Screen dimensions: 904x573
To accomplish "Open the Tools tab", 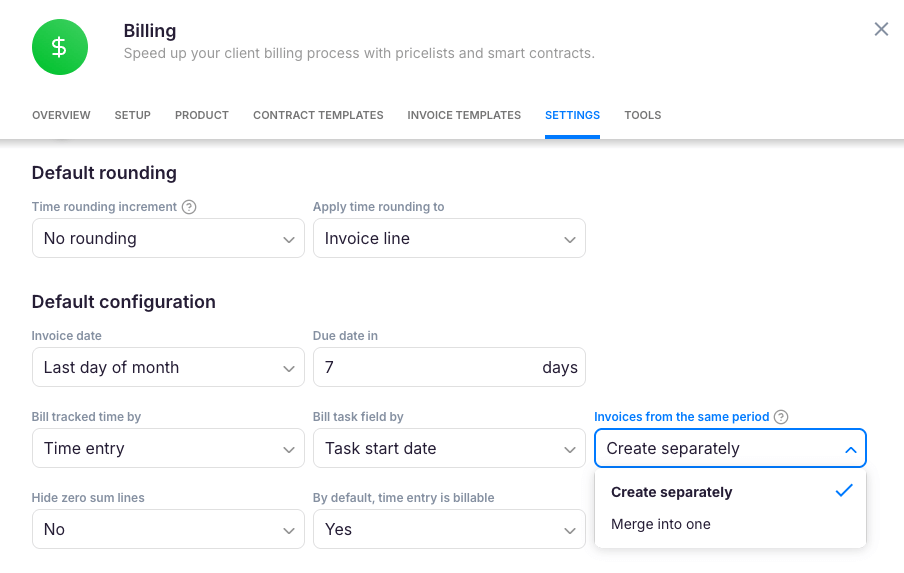I will click(x=643, y=115).
